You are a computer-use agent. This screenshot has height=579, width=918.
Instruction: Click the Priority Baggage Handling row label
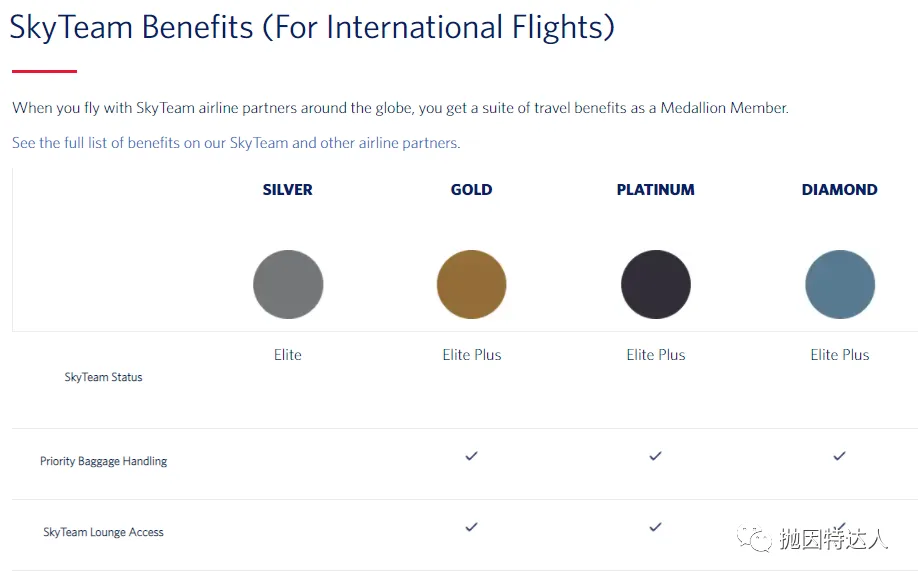point(104,461)
